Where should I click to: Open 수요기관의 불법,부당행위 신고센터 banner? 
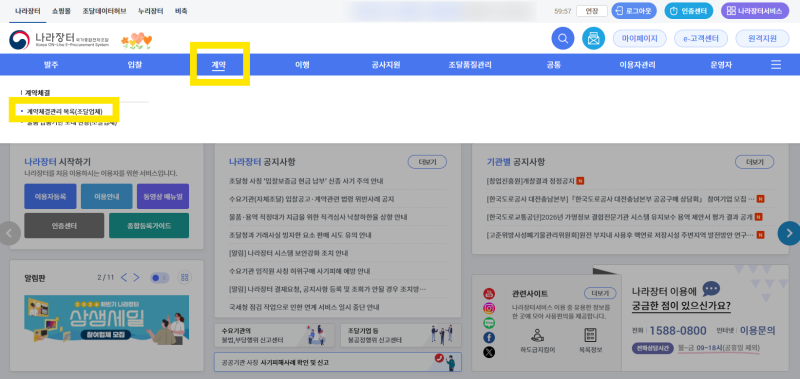(274, 335)
